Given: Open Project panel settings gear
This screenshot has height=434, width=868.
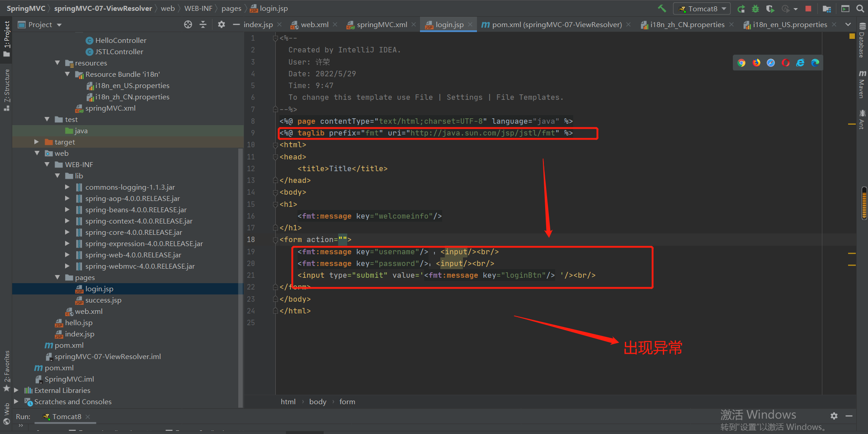Looking at the screenshot, I should pyautogui.click(x=222, y=24).
